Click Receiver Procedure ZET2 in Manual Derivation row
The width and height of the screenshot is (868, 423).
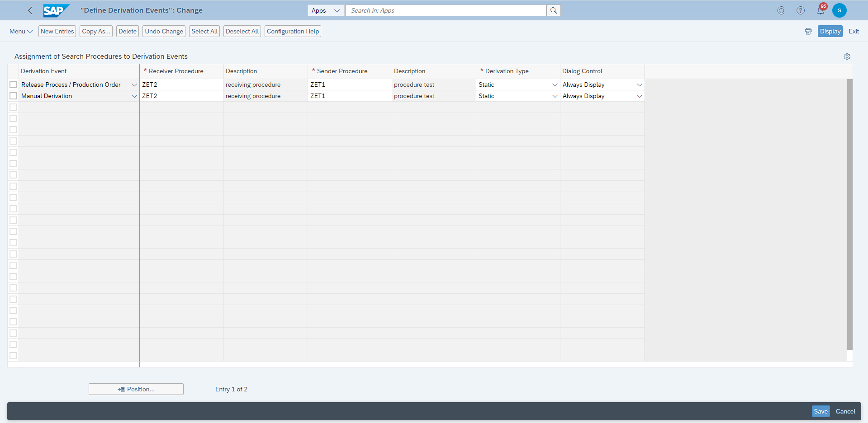(181, 96)
